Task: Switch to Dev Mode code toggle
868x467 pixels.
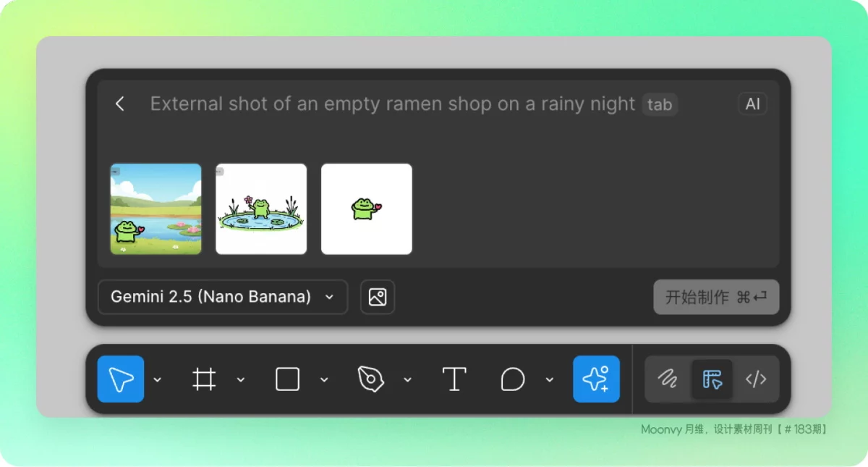Action: (x=756, y=379)
